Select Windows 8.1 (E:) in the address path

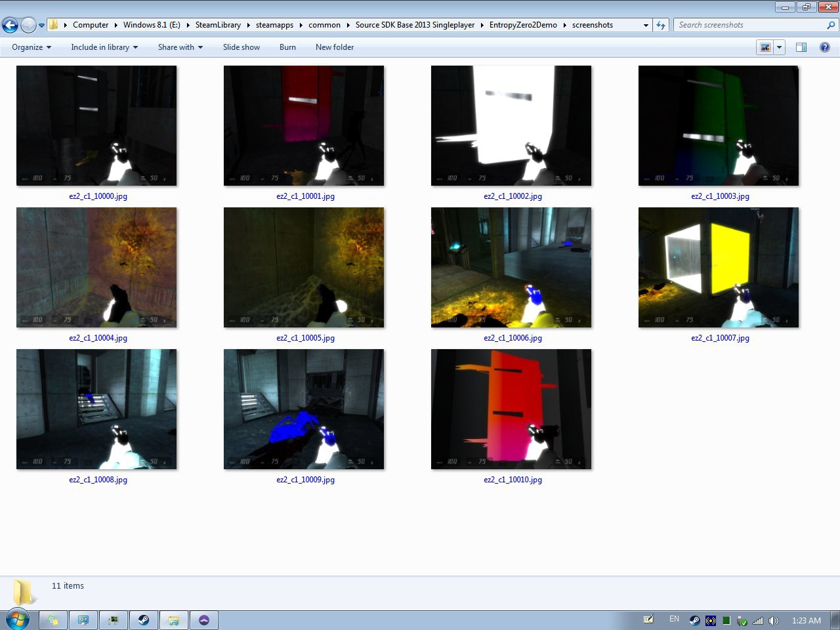pos(152,25)
